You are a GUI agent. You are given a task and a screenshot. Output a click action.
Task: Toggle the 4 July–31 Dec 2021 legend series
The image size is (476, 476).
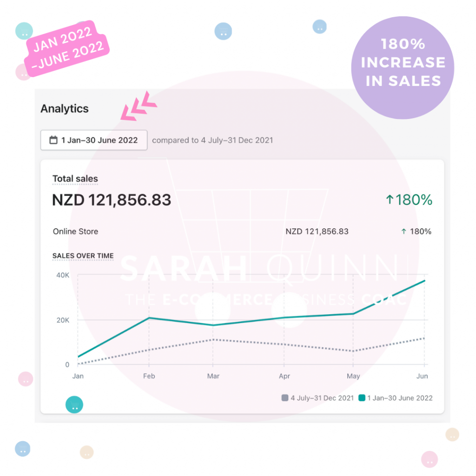click(318, 398)
